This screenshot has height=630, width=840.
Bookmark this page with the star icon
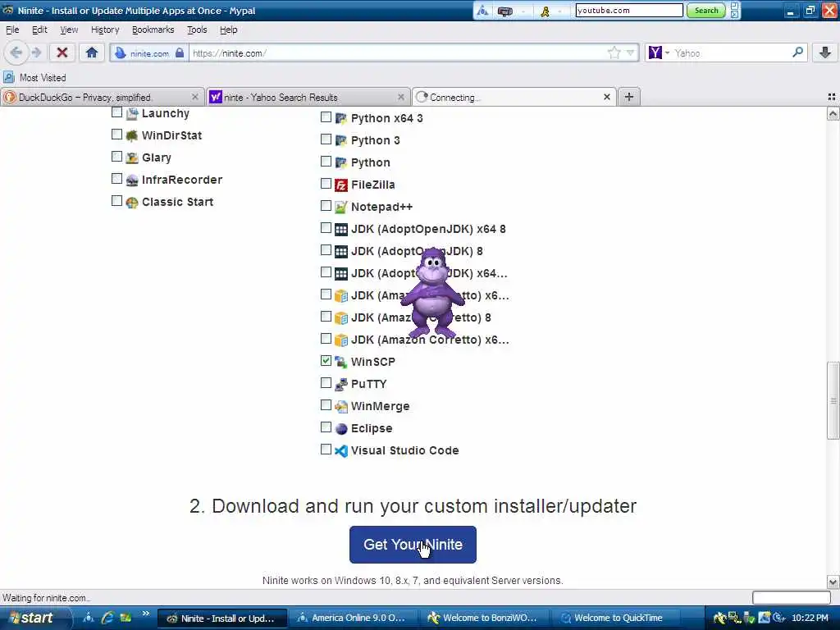614,52
